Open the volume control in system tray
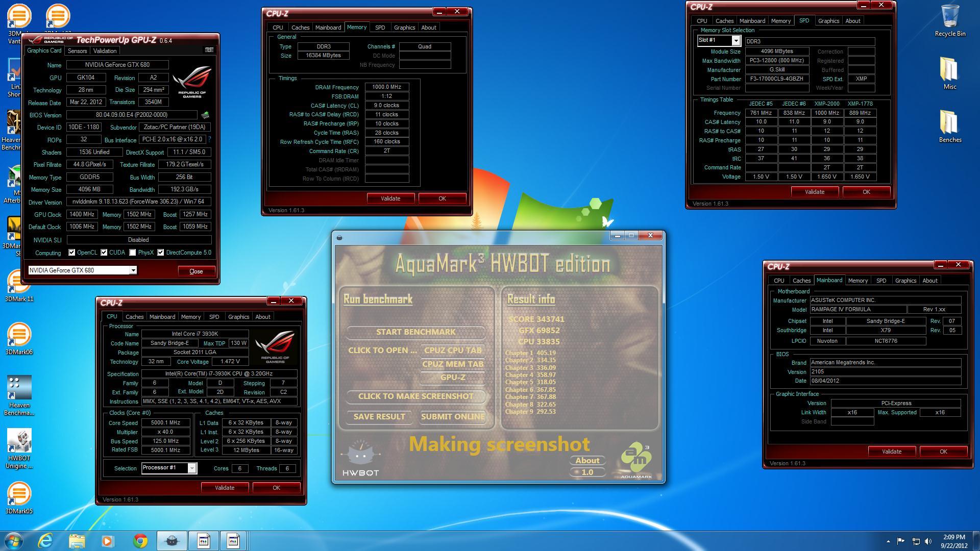Image resolution: width=980 pixels, height=551 pixels. 928,541
